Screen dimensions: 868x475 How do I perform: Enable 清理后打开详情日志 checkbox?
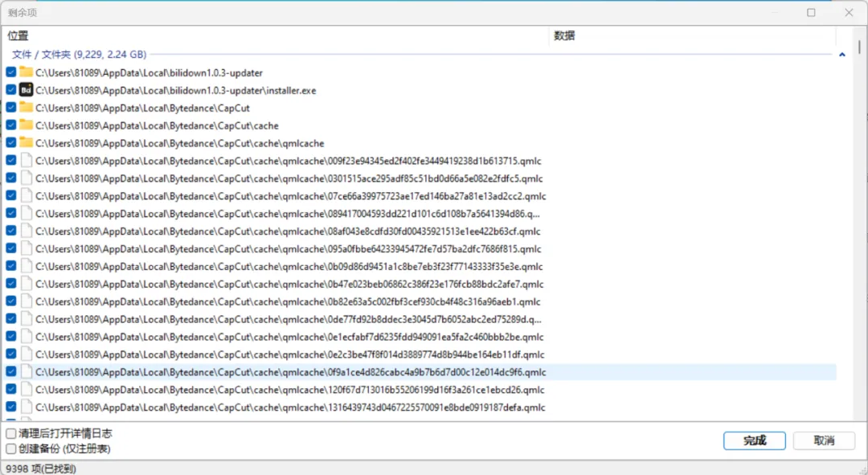[x=11, y=433]
